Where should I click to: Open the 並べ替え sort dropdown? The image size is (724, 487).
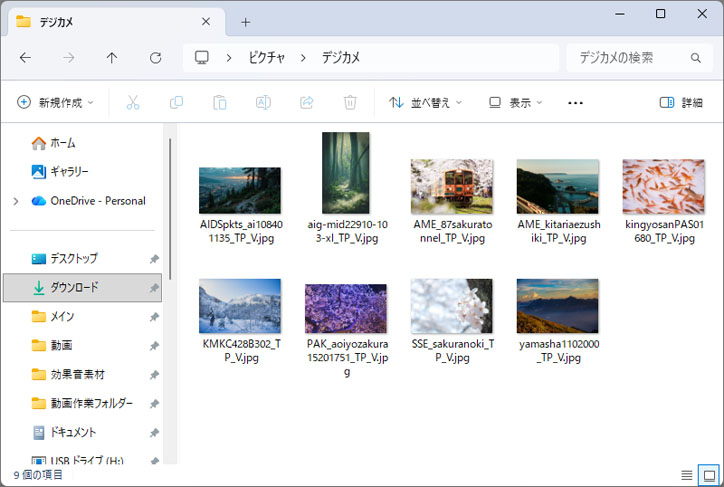[x=426, y=102]
